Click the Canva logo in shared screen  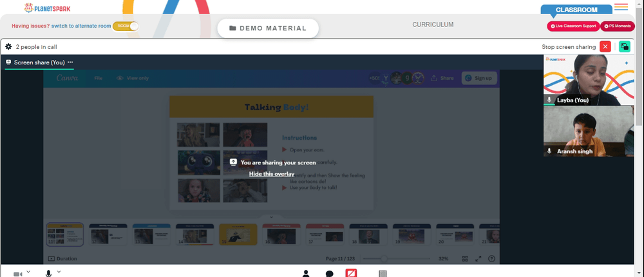point(68,78)
